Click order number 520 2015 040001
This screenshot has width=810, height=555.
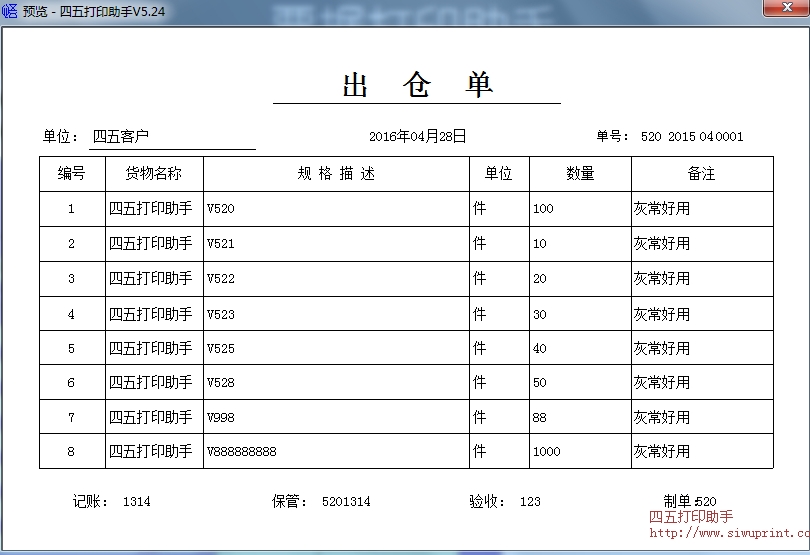692,136
